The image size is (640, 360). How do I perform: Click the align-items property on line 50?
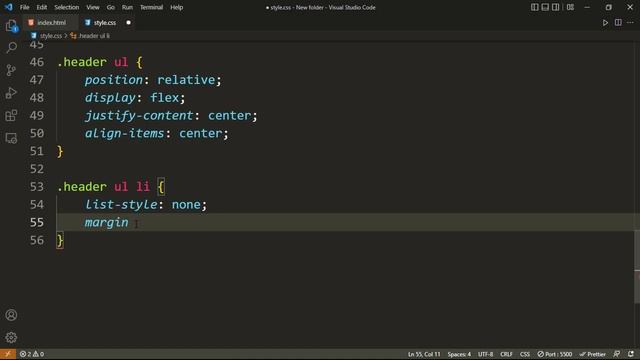[x=124, y=133]
